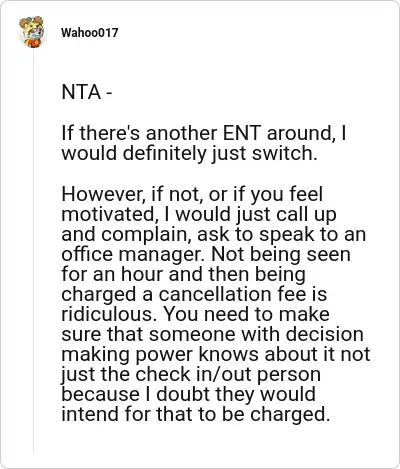Viewport: 400px width, 469px height.
Task: Click the phrase 'office manager' in the comment
Action: tap(133, 254)
